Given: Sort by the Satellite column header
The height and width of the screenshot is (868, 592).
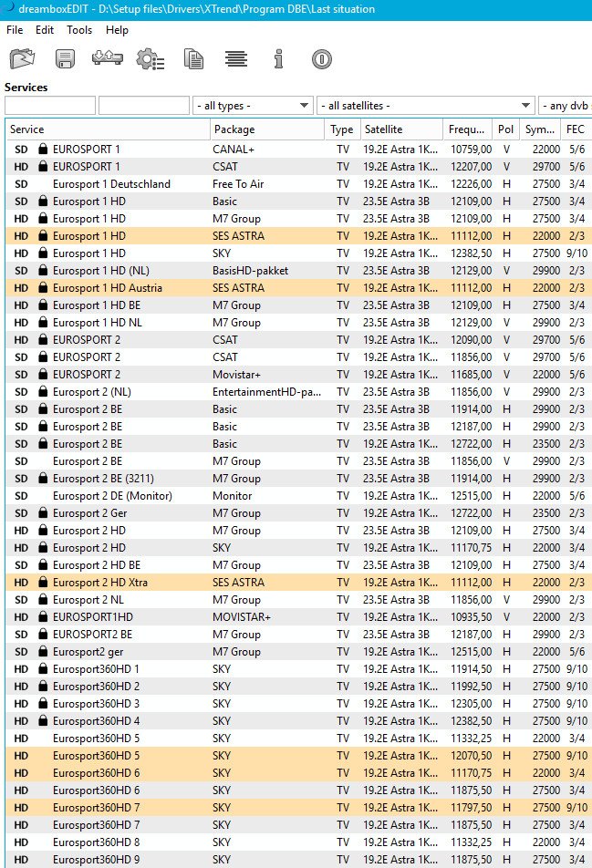Looking at the screenshot, I should [401, 129].
